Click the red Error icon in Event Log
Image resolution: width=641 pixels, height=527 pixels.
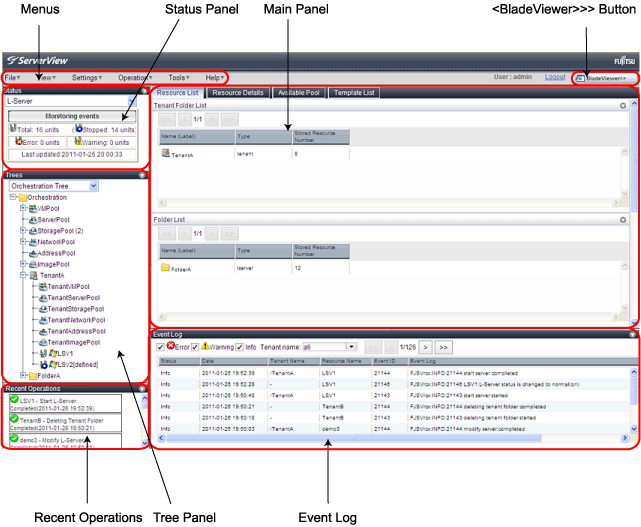[172, 347]
